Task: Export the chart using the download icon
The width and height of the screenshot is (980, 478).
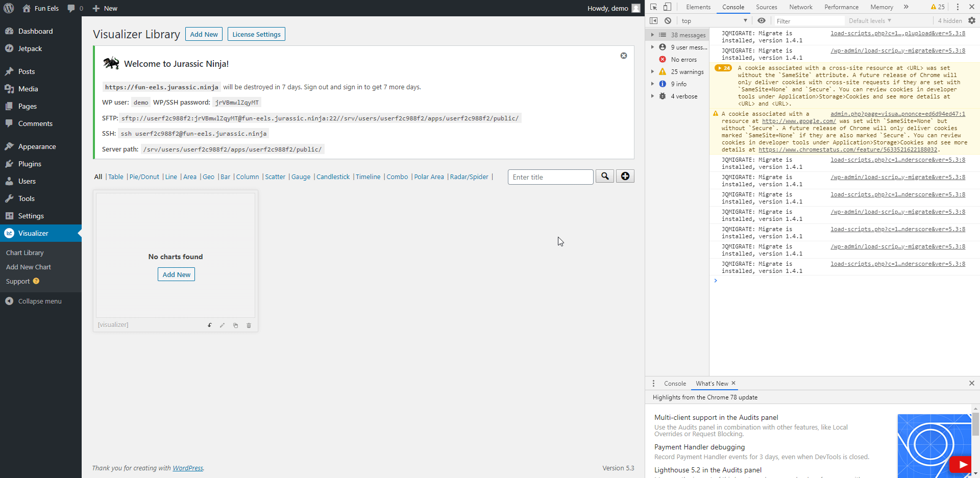Action: (x=209, y=325)
